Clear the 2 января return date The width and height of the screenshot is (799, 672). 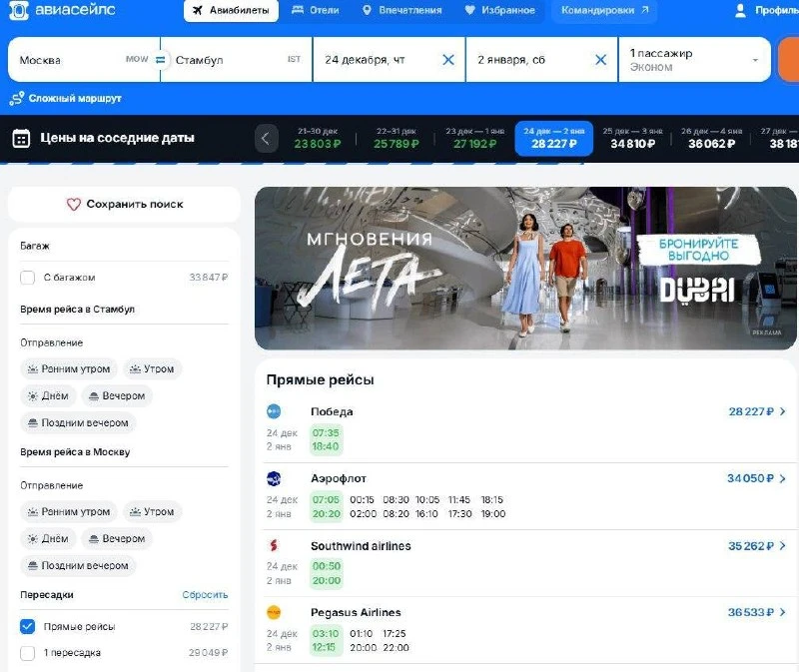(x=601, y=60)
